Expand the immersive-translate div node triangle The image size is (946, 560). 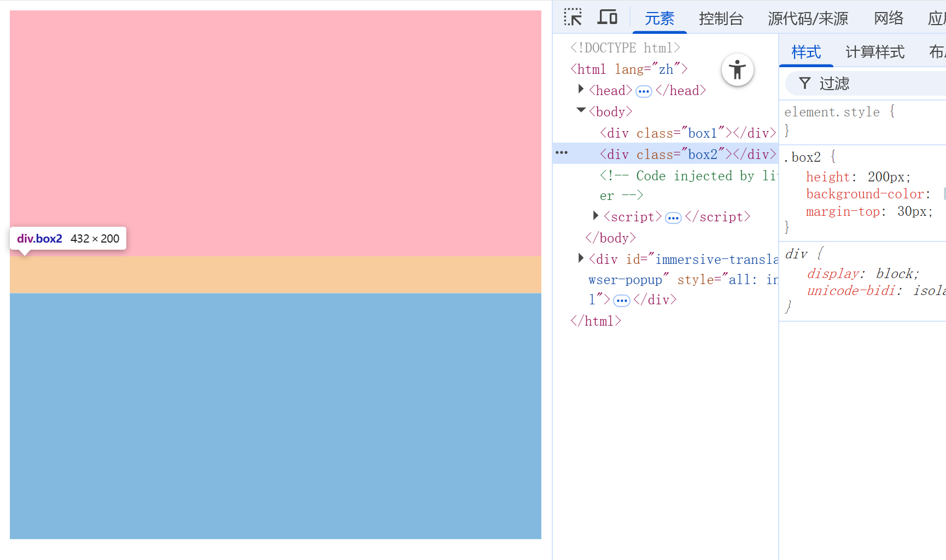point(581,257)
